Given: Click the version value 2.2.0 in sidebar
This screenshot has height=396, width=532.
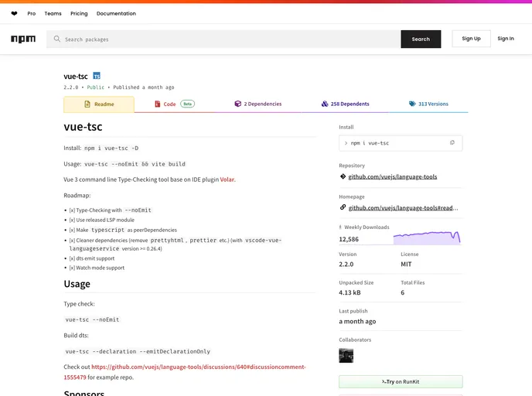Looking at the screenshot, I should point(346,265).
